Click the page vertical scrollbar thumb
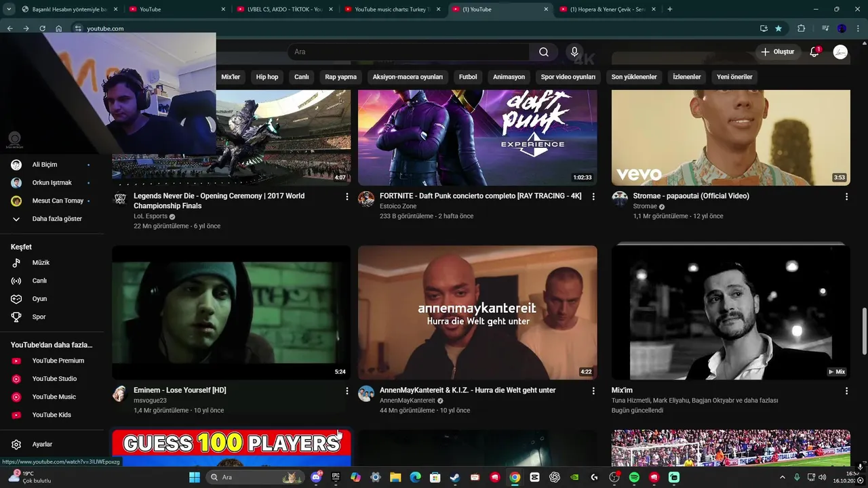Image resolution: width=868 pixels, height=488 pixels. (863, 331)
